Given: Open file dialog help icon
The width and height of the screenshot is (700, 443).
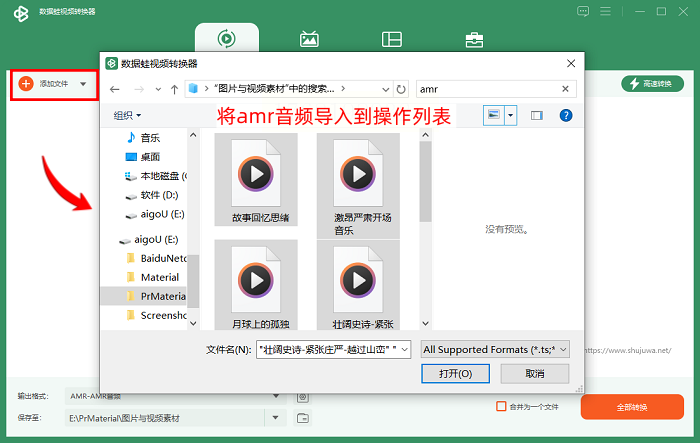Looking at the screenshot, I should coord(566,116).
